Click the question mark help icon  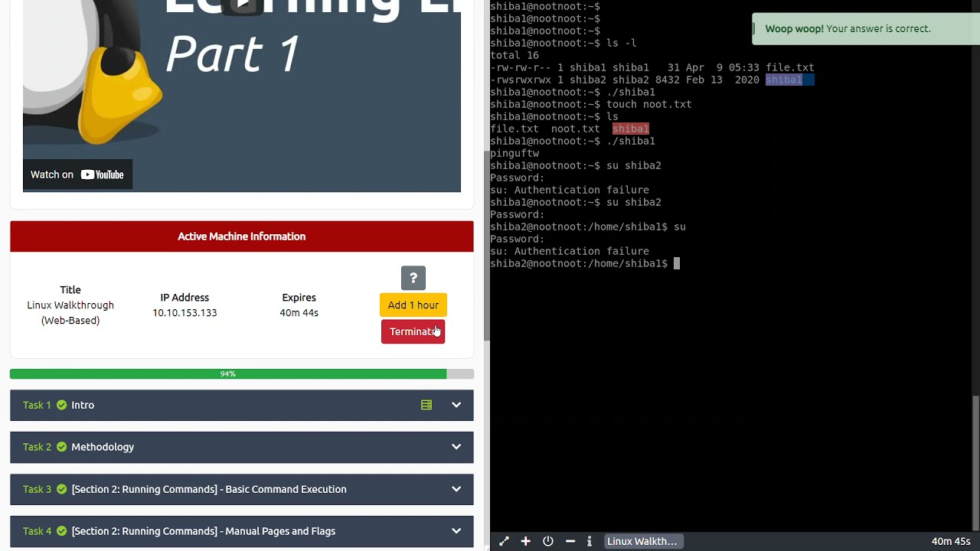(x=413, y=278)
